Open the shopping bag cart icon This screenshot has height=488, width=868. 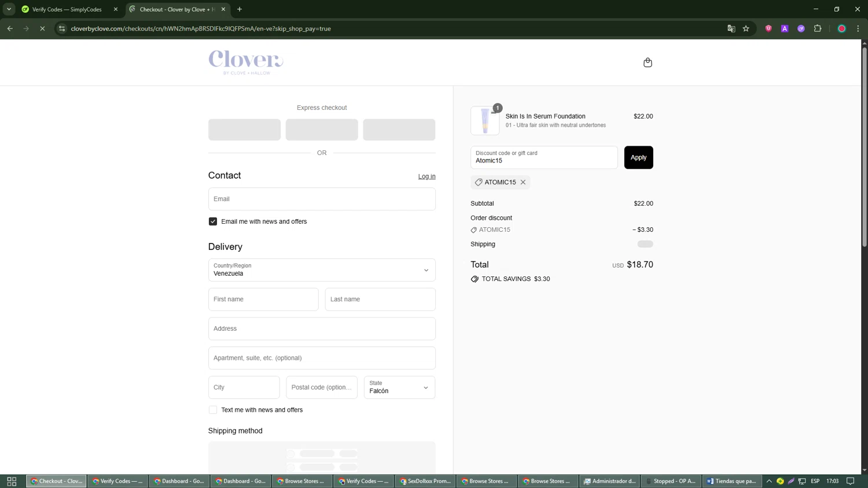(x=648, y=62)
